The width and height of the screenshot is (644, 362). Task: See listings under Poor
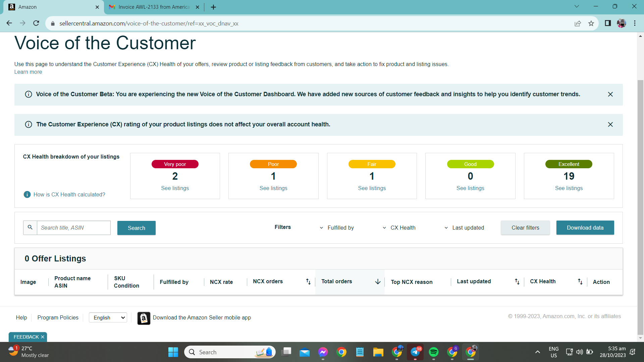pos(273,188)
